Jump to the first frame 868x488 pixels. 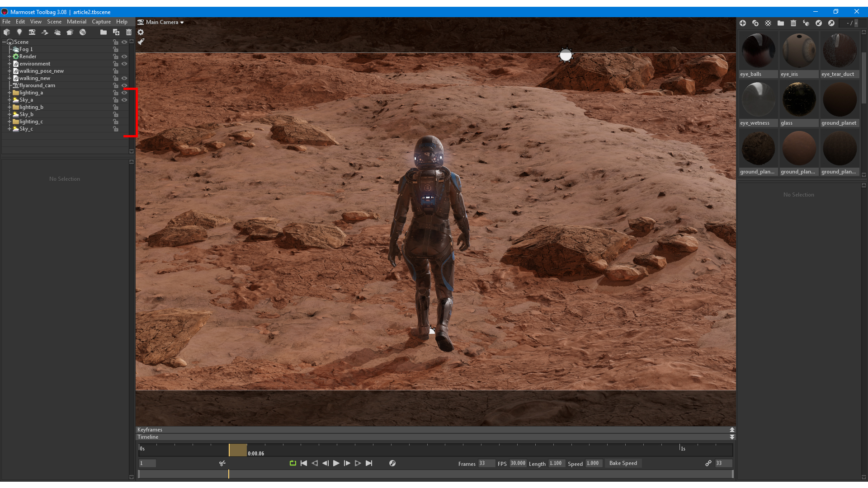point(304,463)
